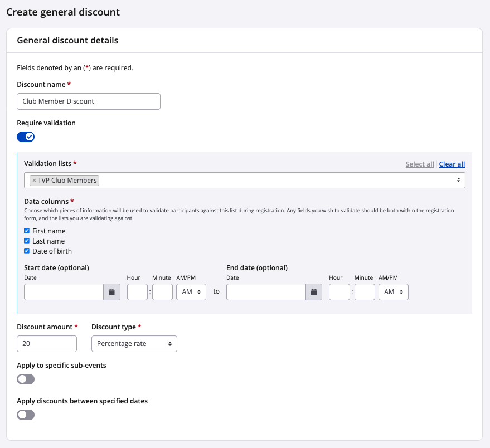Remove the TVP Club Members tag
This screenshot has width=490, height=448.
34,181
